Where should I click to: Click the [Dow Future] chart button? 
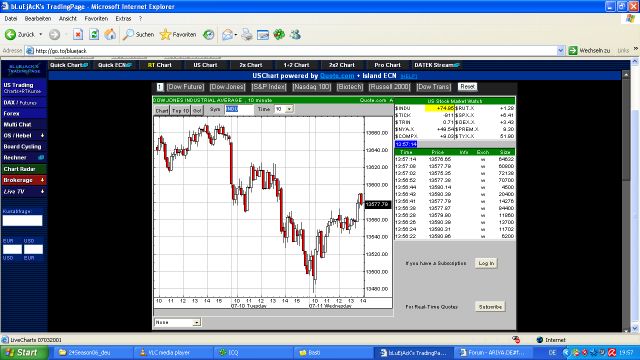click(x=185, y=87)
